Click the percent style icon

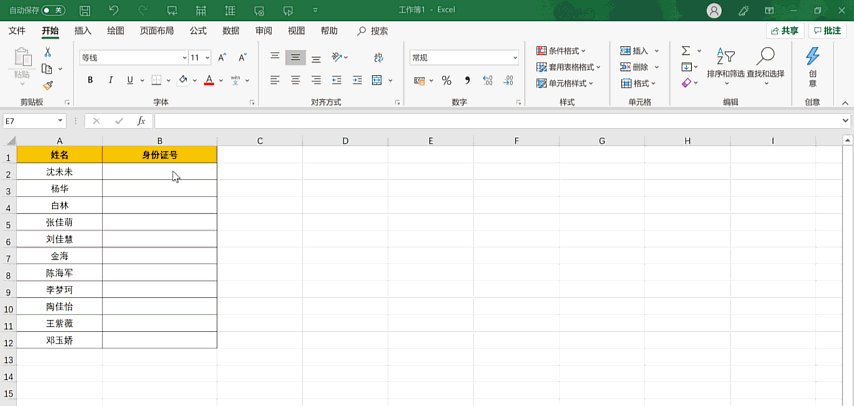(x=446, y=80)
